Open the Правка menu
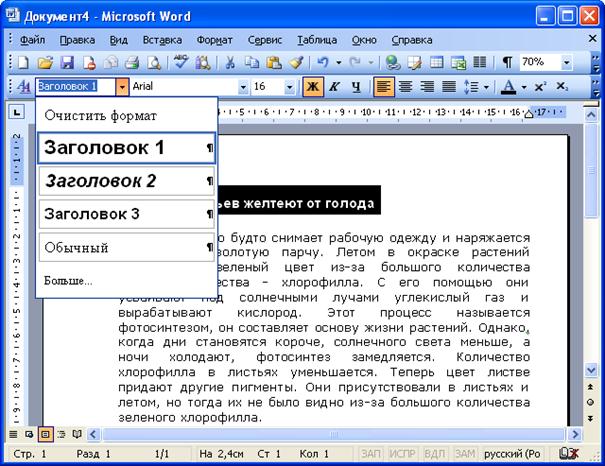Viewport: 605px width, 466px height. tap(77, 40)
